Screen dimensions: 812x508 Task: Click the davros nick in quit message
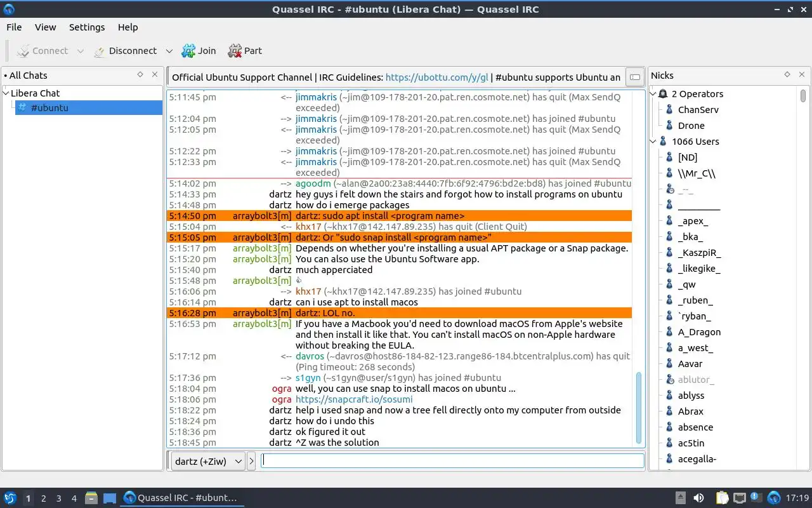[310, 356]
